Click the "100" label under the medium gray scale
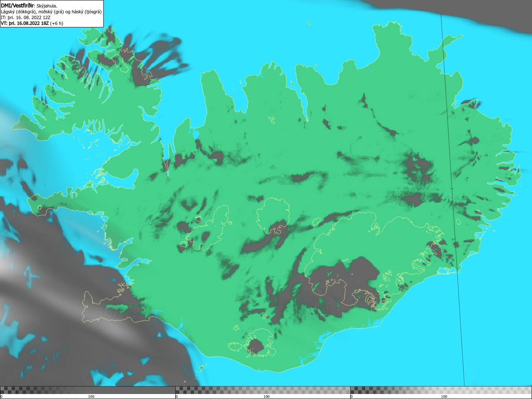 [266, 397]
